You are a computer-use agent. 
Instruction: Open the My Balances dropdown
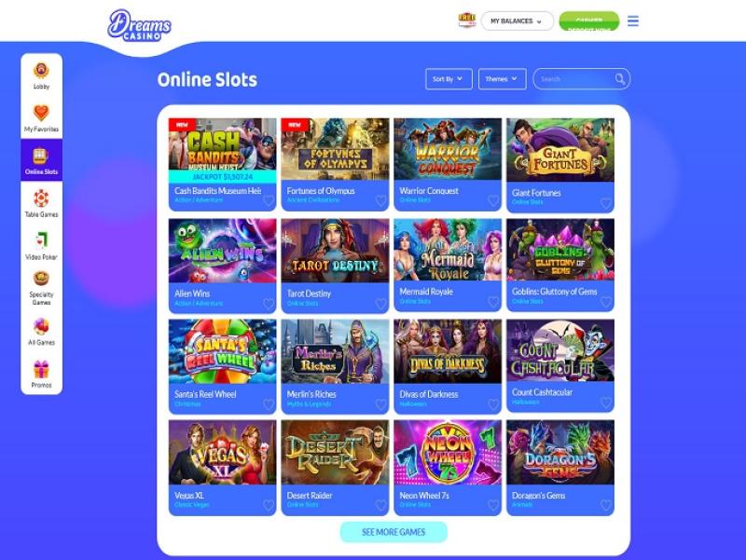point(518,20)
